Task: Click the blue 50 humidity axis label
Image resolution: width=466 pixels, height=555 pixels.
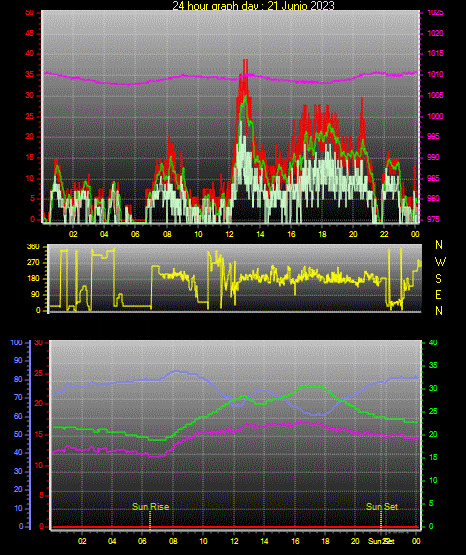Action: pyautogui.click(x=18, y=434)
